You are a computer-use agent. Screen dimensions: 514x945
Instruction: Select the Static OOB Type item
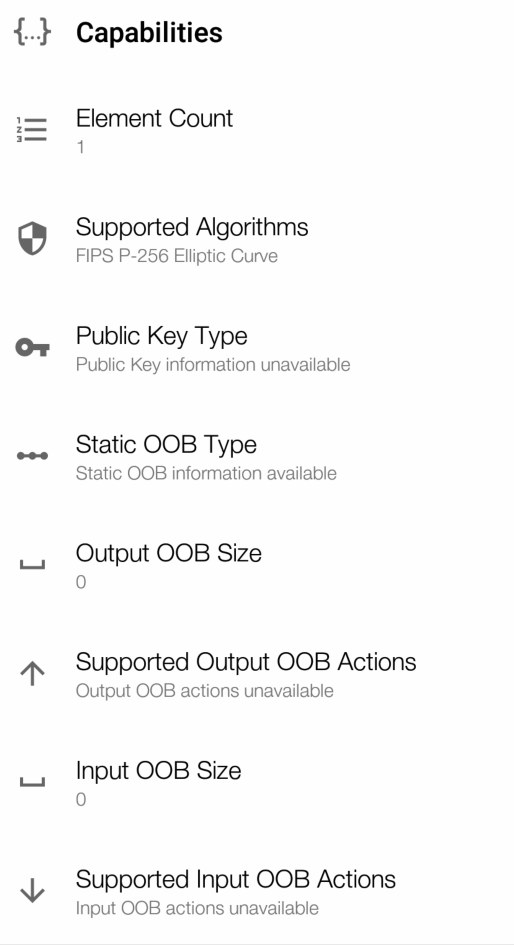[257, 456]
